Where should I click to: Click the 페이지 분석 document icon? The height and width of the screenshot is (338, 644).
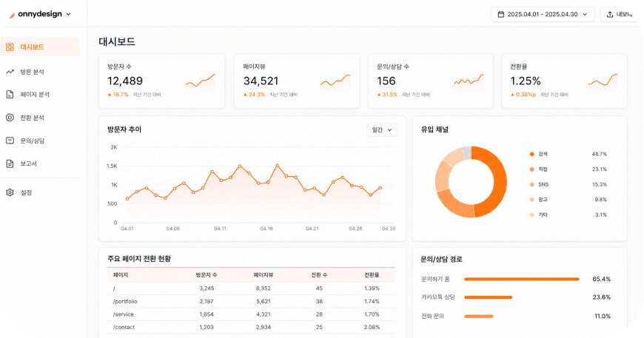coord(10,95)
